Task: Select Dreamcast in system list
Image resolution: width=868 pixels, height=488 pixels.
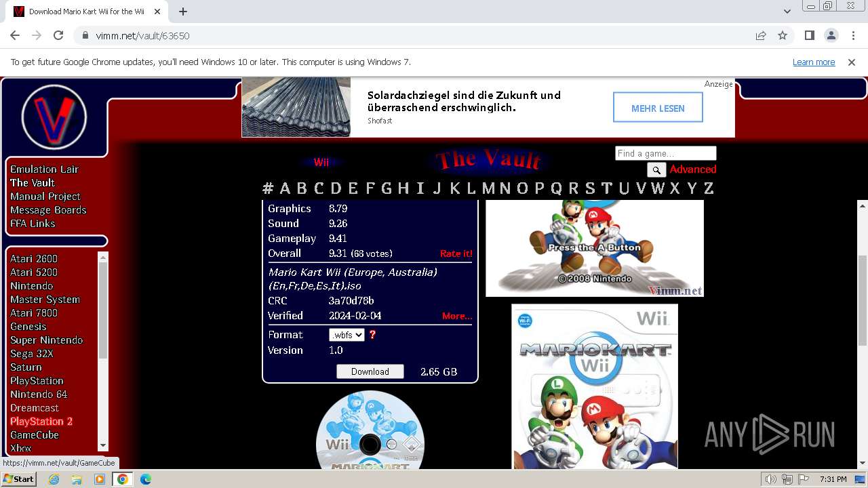Action: (35, 408)
